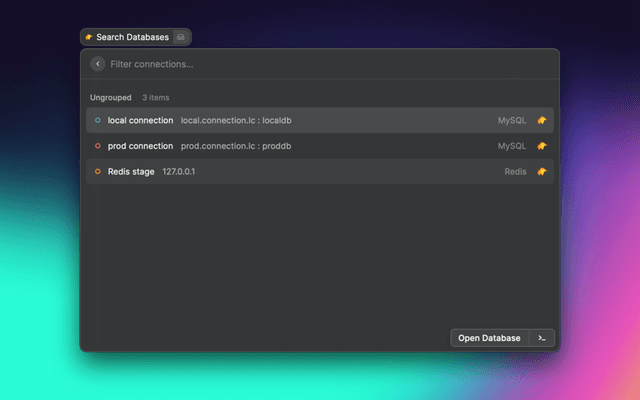
Task: Click the TablePlus icon on prod connection row
Action: click(x=541, y=146)
